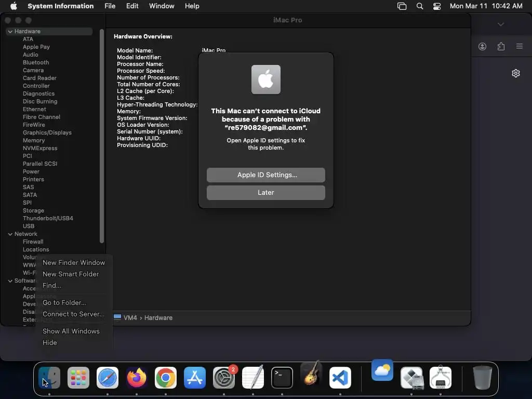Open the Help menu
532x399 pixels.
(192, 6)
